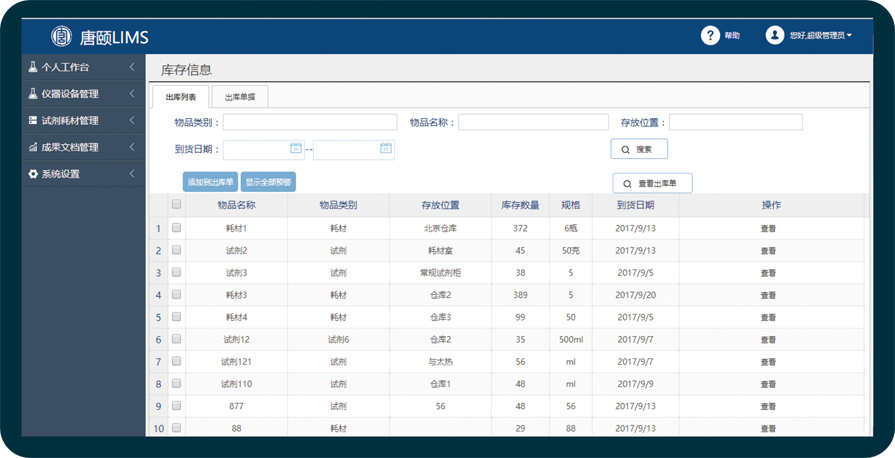Click the 试剂110 name cell

236,384
